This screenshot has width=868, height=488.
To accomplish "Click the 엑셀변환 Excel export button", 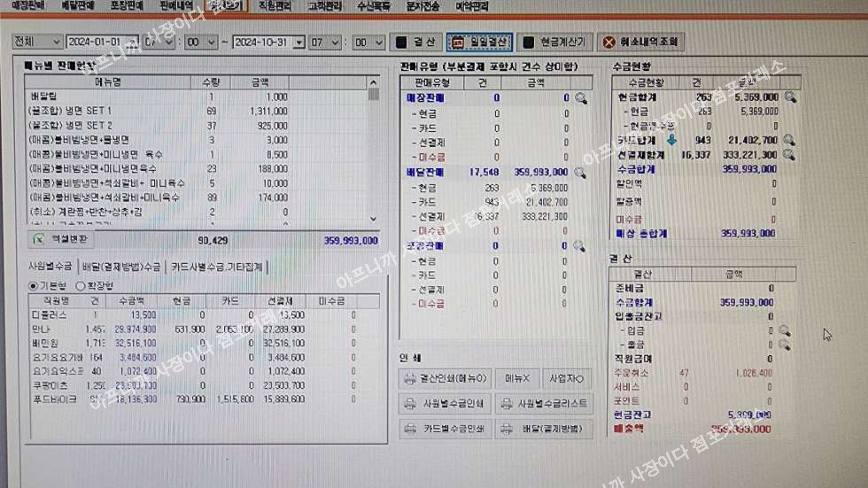I will pyautogui.click(x=63, y=239).
